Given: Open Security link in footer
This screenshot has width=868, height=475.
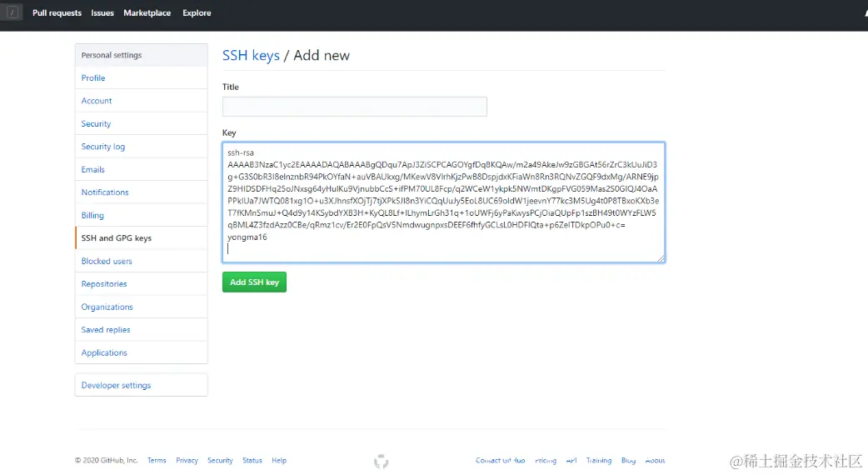Looking at the screenshot, I should tap(220, 461).
